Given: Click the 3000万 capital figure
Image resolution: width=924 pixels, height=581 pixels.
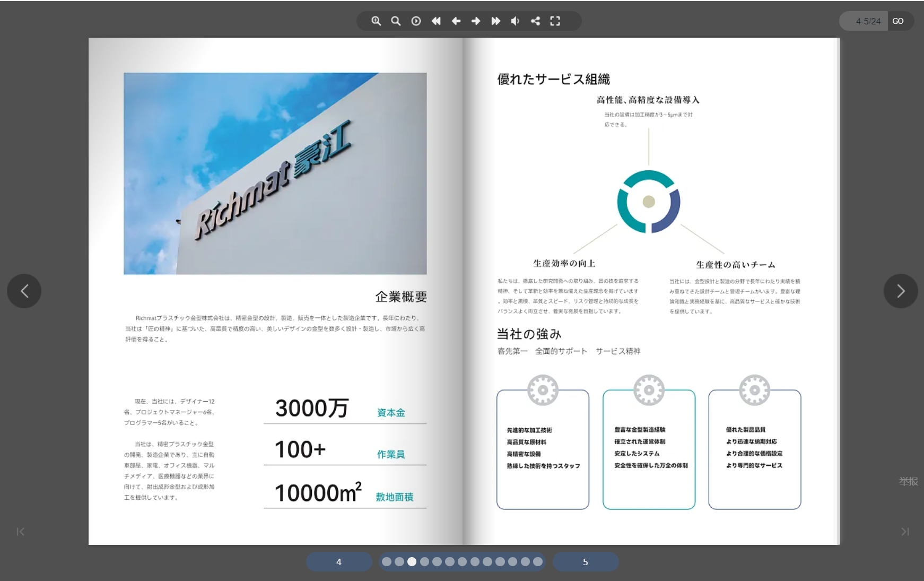Looking at the screenshot, I should coord(312,408).
